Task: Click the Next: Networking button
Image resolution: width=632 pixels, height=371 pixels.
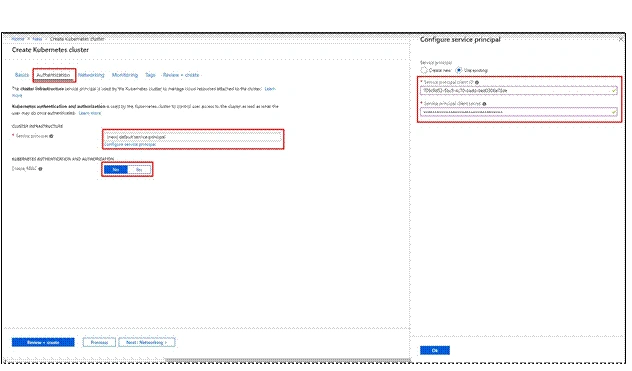Action: 147,342
